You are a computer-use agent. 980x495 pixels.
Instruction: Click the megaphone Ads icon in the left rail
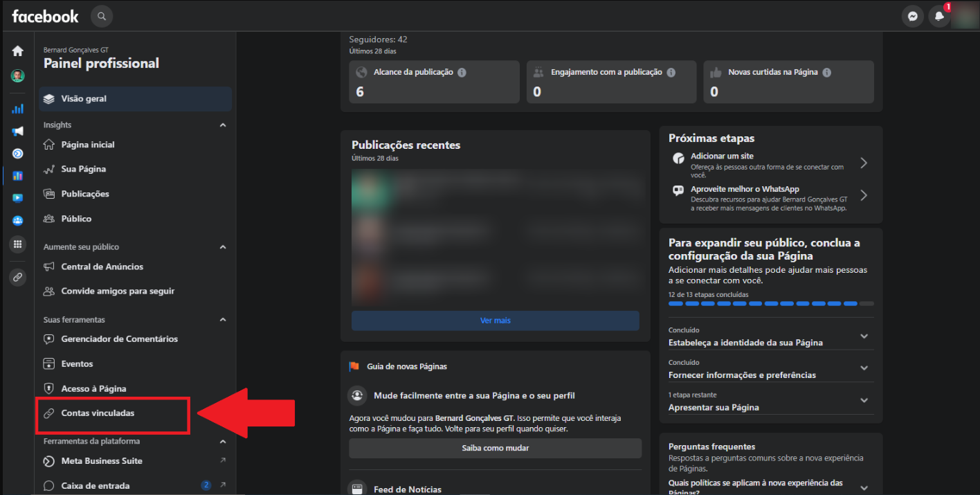click(x=18, y=131)
